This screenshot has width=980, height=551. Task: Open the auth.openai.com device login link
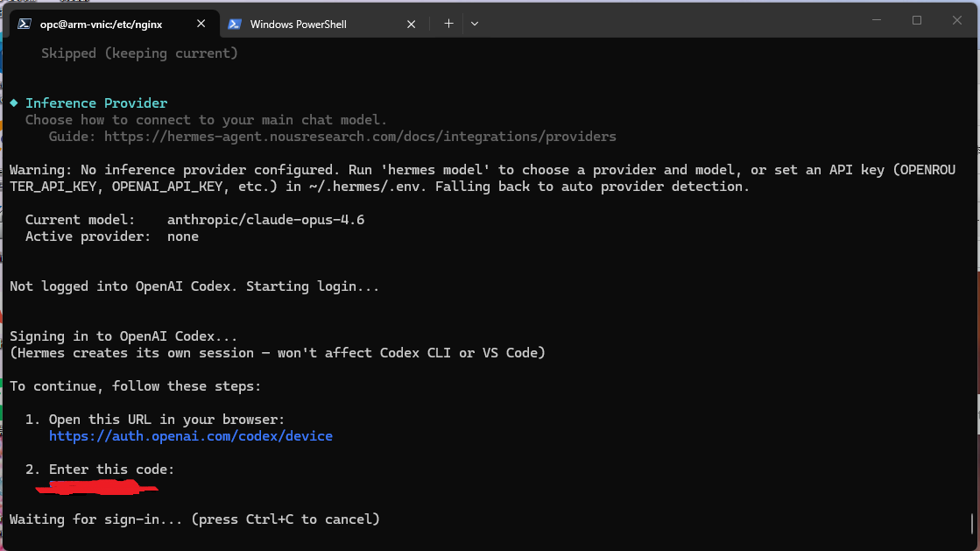point(191,435)
